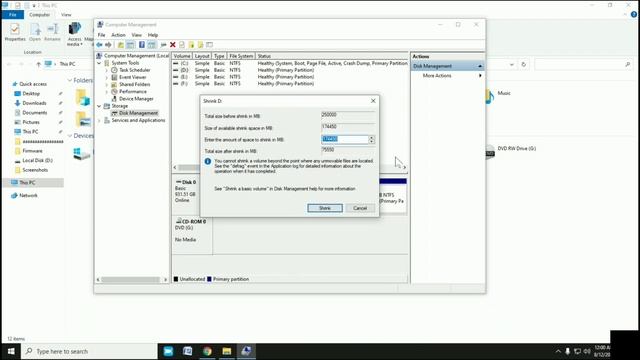The height and width of the screenshot is (360, 640).
Task: Open Downloads in Quick access sidebar
Action: [34, 103]
